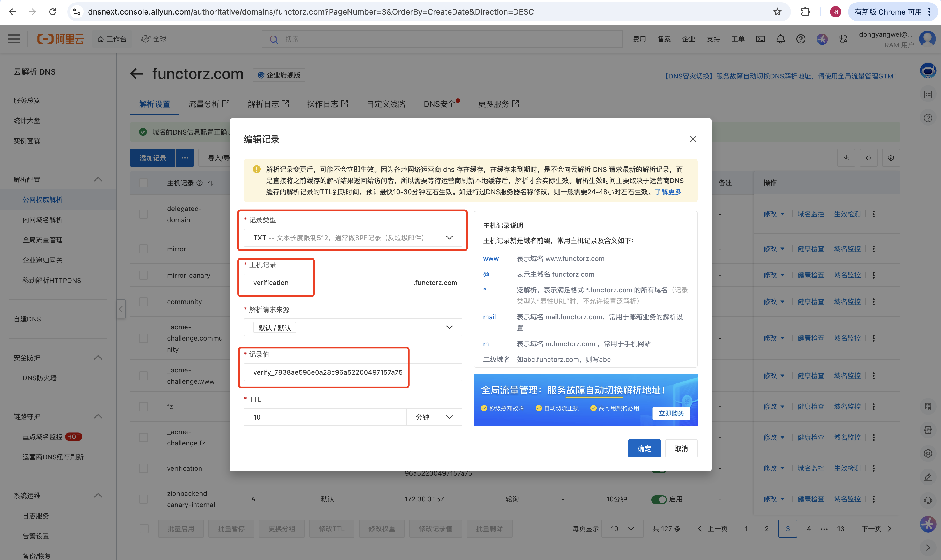Click the record value input field
This screenshot has width=941, height=560.
coord(353,372)
